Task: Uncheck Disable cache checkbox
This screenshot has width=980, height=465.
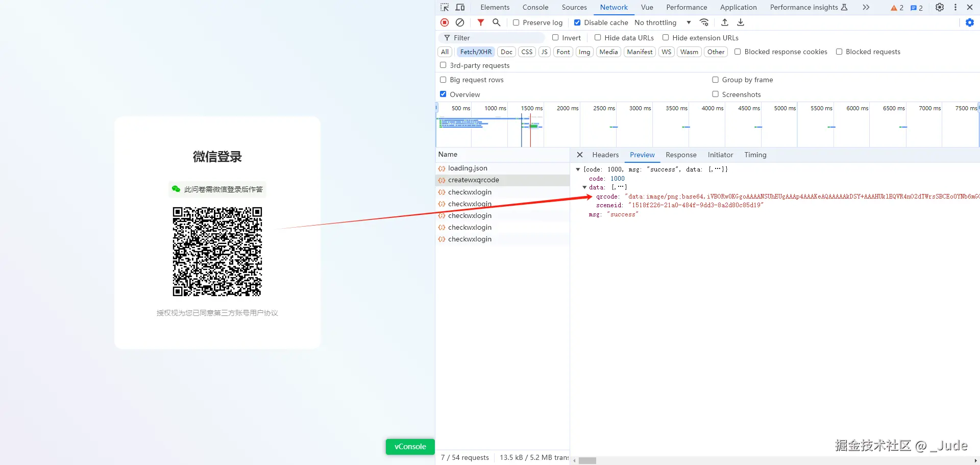Action: coord(577,22)
